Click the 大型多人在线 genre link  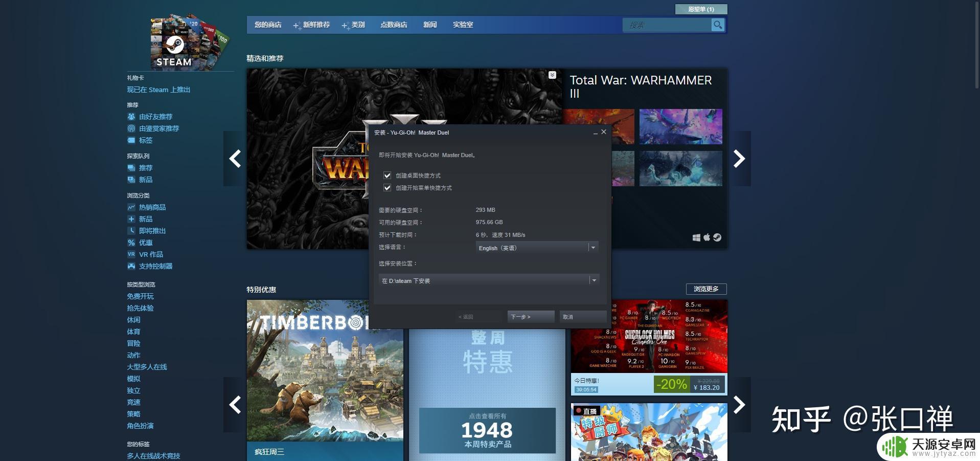coord(147,367)
